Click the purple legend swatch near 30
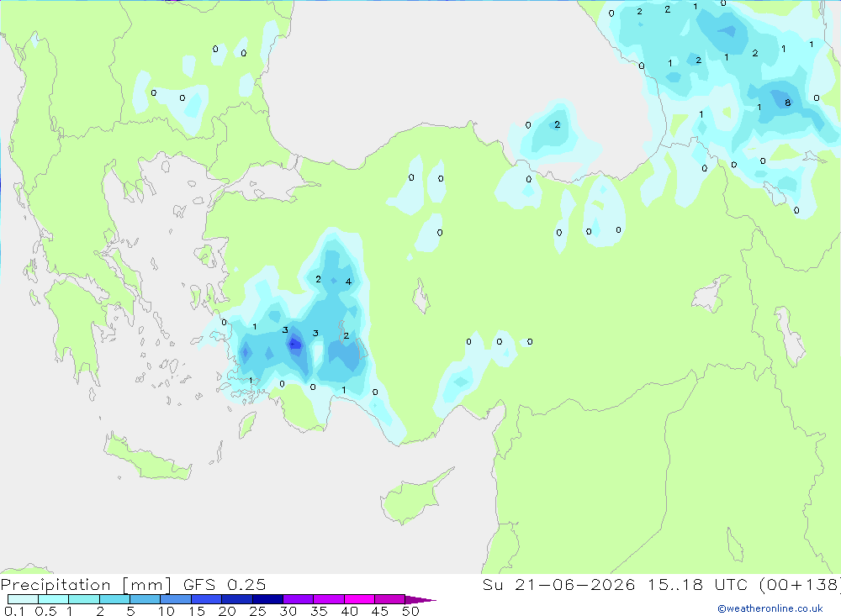Viewport: 841px width, 616px height. point(299,599)
